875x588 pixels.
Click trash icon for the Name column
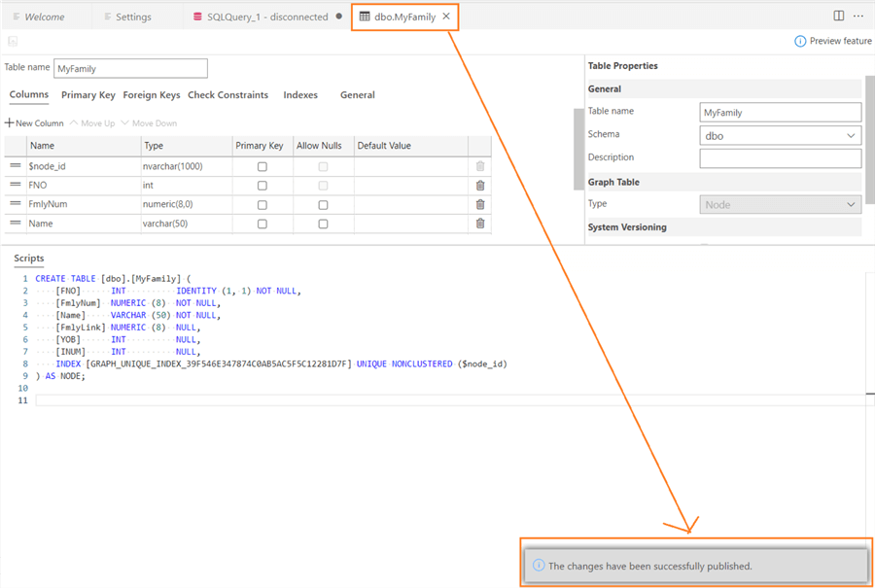480,224
